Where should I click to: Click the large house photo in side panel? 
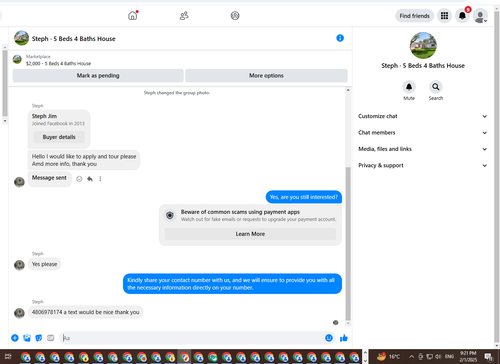tap(423, 45)
